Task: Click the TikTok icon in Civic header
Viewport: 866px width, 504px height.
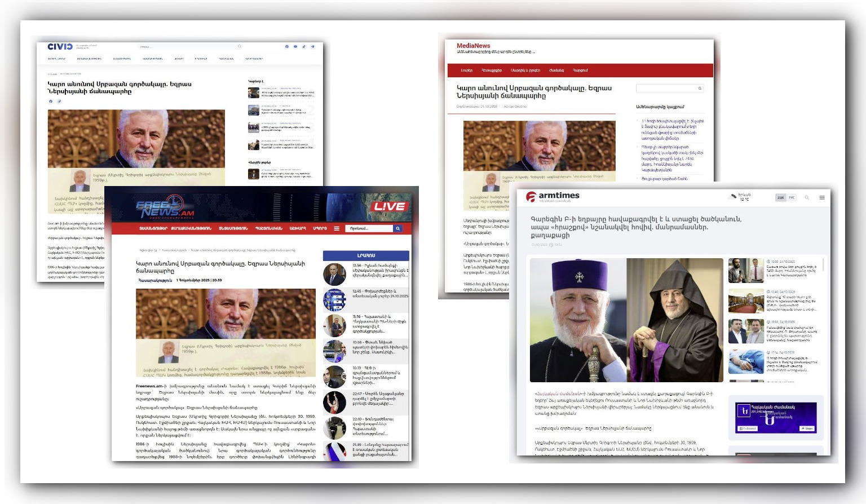Action: 304,47
